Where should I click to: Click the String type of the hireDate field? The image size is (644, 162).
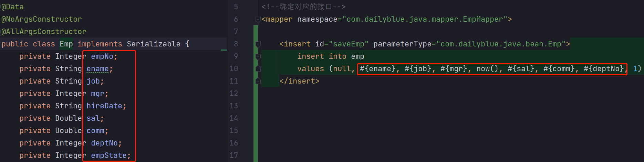69,106
